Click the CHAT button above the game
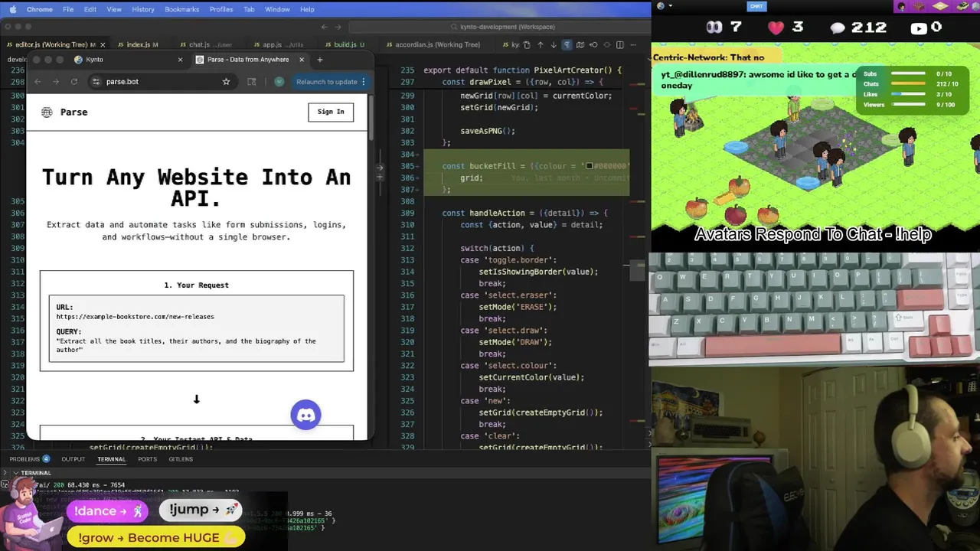The image size is (980, 551). tap(756, 6)
